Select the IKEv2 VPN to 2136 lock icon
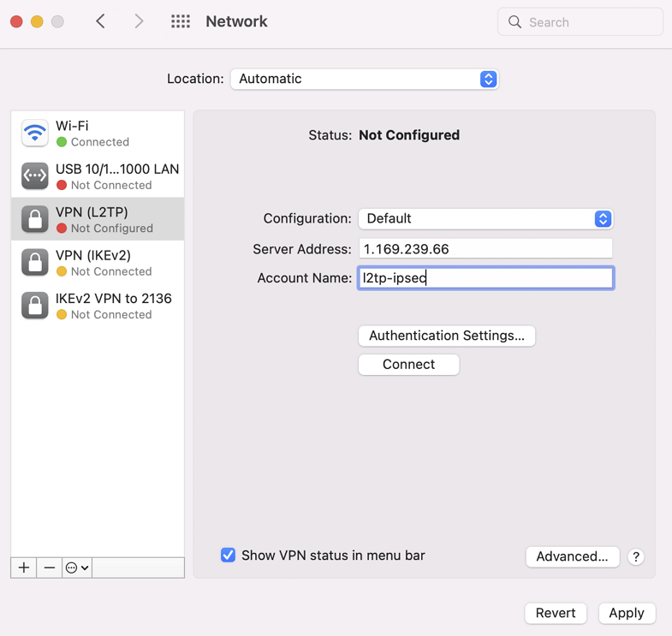Image resolution: width=672 pixels, height=636 pixels. click(35, 306)
